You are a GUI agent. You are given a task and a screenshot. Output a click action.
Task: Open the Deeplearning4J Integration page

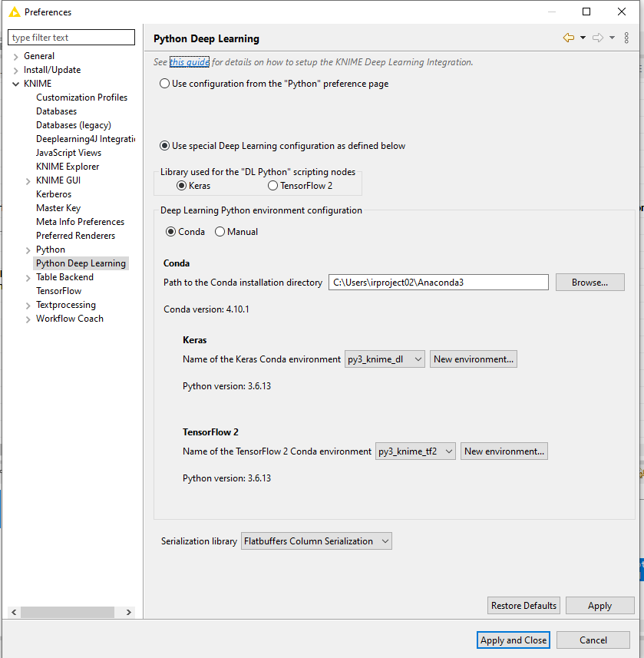coord(85,139)
